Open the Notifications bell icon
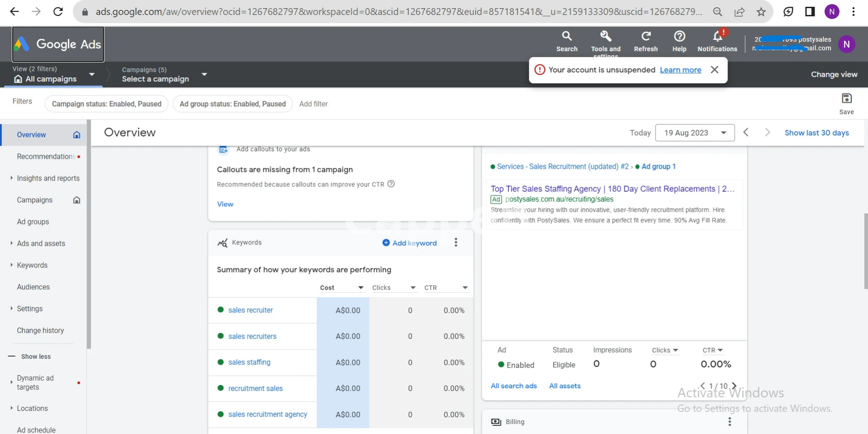 coord(717,36)
